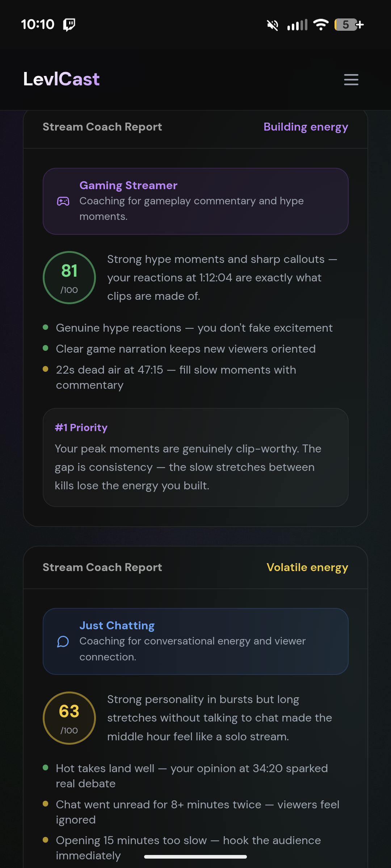Viewport: 391px width, 868px height.
Task: Select the Gaming Streamer coaching card
Action: (x=195, y=201)
